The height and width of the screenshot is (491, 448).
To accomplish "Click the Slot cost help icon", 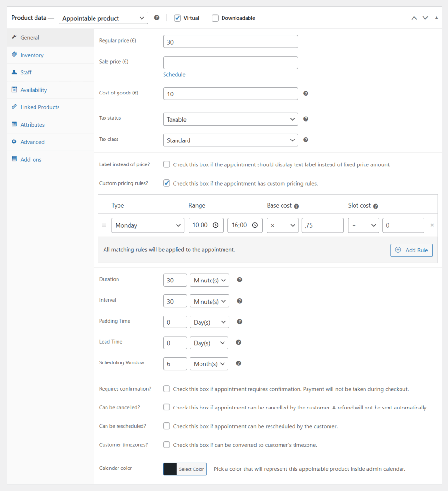I will 375,206.
